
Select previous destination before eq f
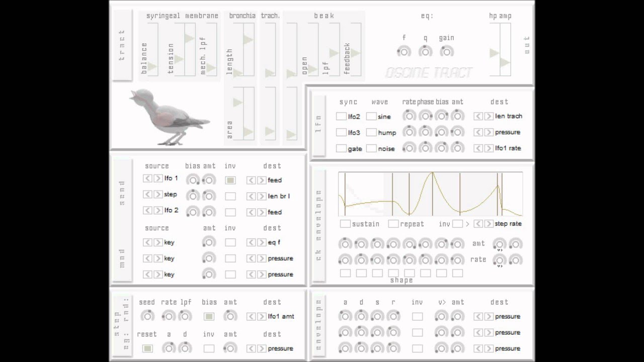(x=251, y=242)
